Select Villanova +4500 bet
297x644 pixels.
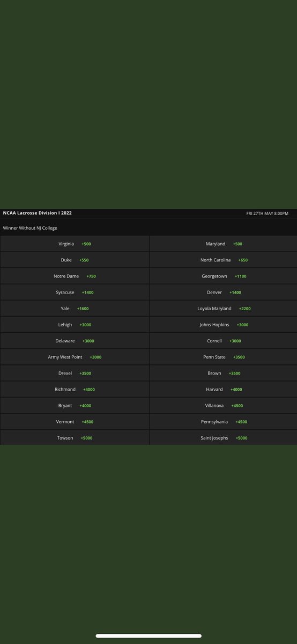[x=223, y=406]
